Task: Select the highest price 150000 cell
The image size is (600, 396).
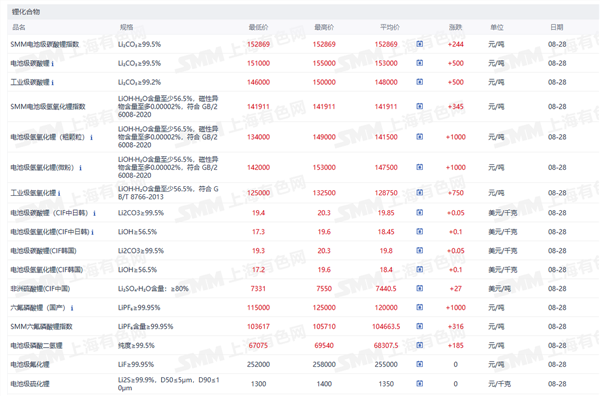Action: tap(324, 82)
